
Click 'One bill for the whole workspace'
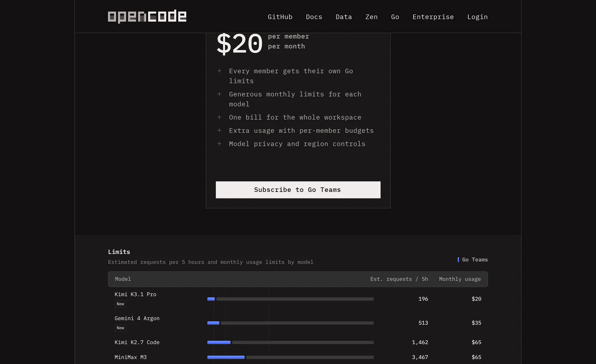[x=295, y=117]
